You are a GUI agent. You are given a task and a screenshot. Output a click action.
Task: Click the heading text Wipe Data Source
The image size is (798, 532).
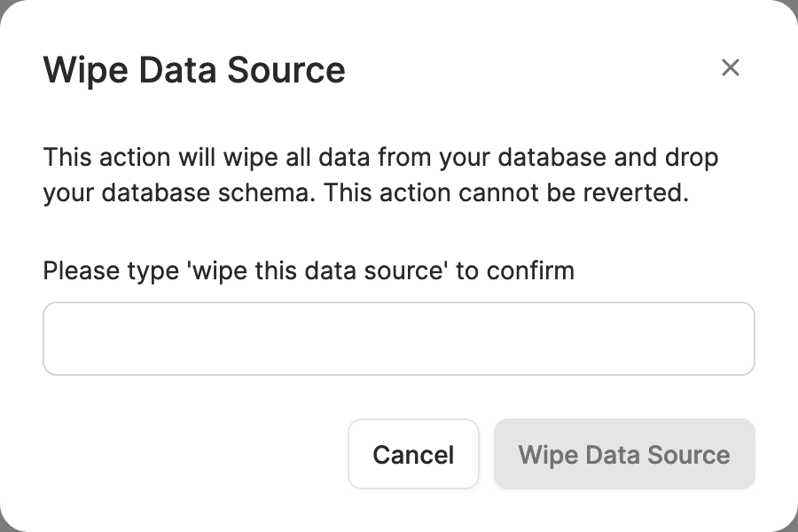click(194, 69)
